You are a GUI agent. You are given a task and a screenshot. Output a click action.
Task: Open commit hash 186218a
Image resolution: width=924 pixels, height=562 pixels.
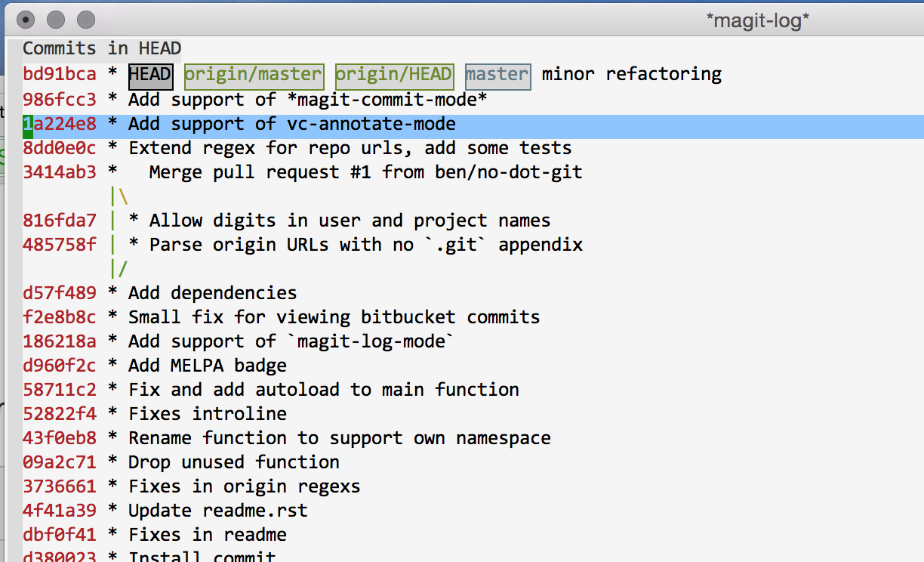coord(60,341)
